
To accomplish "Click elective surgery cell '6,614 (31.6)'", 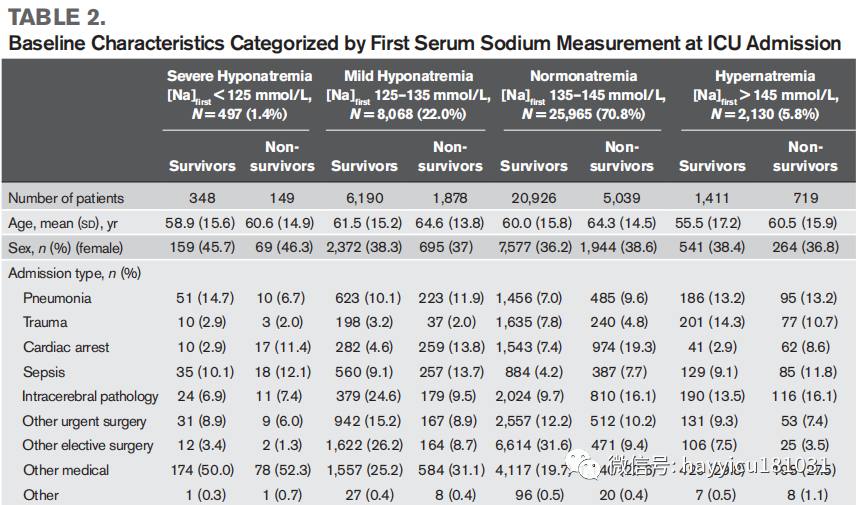I will [x=534, y=445].
